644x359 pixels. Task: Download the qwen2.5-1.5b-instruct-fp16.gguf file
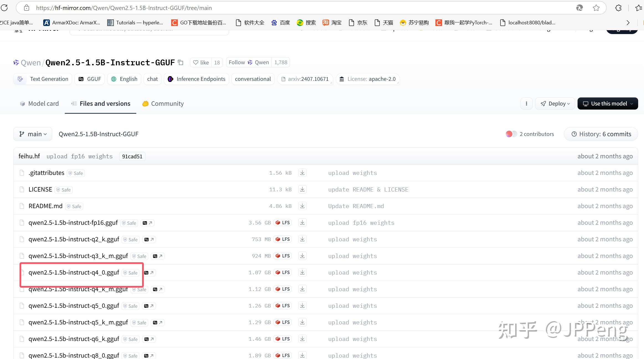302,223
